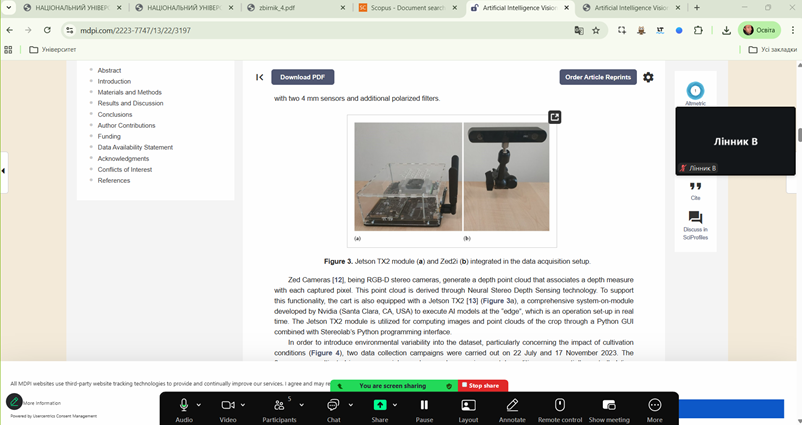Bookmark this page with the star icon
The height and width of the screenshot is (425, 802).
[x=596, y=30]
